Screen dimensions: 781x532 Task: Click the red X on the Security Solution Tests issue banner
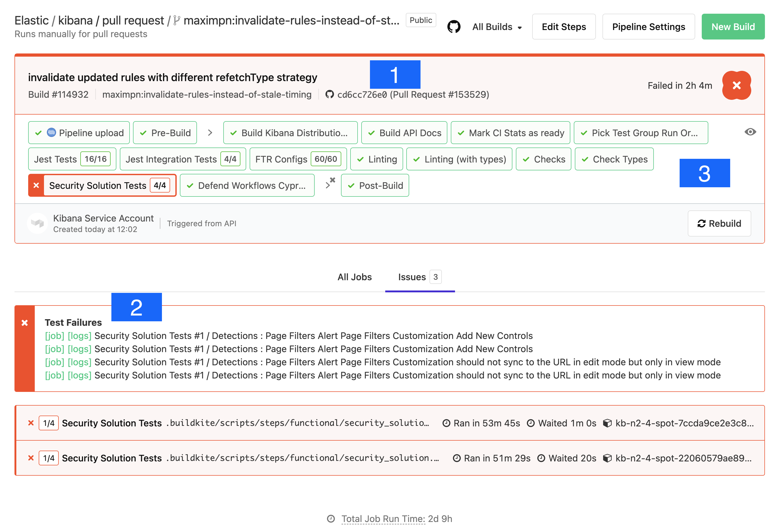tap(25, 323)
